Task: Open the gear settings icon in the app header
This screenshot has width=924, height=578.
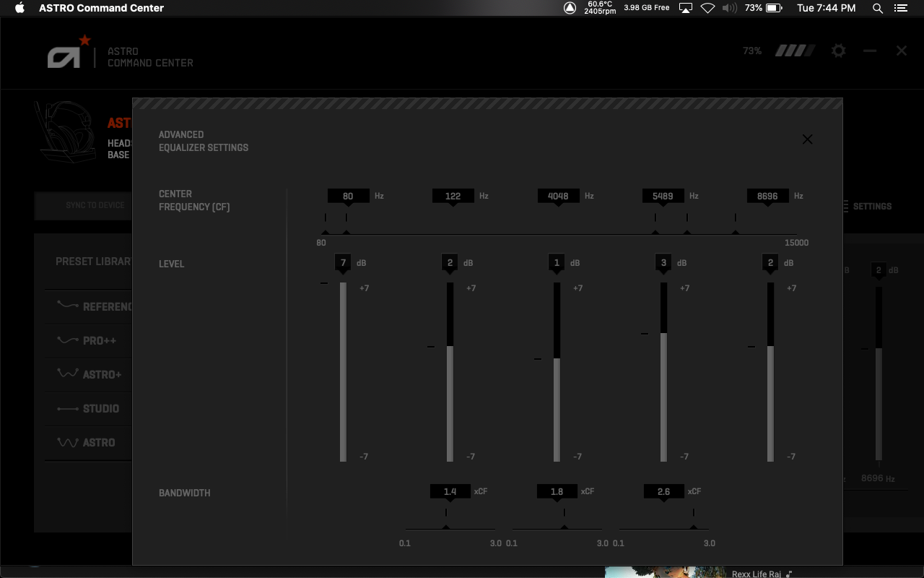Action: [x=838, y=51]
